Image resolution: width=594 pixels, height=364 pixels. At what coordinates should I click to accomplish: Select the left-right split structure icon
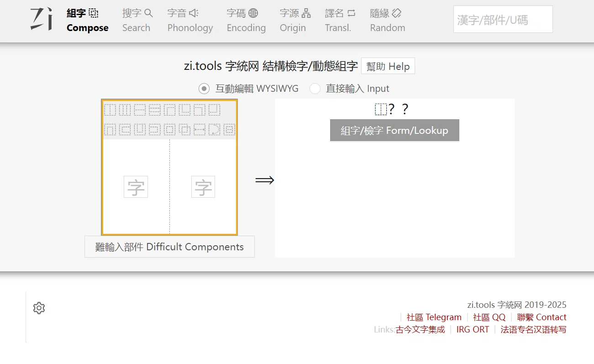click(110, 110)
